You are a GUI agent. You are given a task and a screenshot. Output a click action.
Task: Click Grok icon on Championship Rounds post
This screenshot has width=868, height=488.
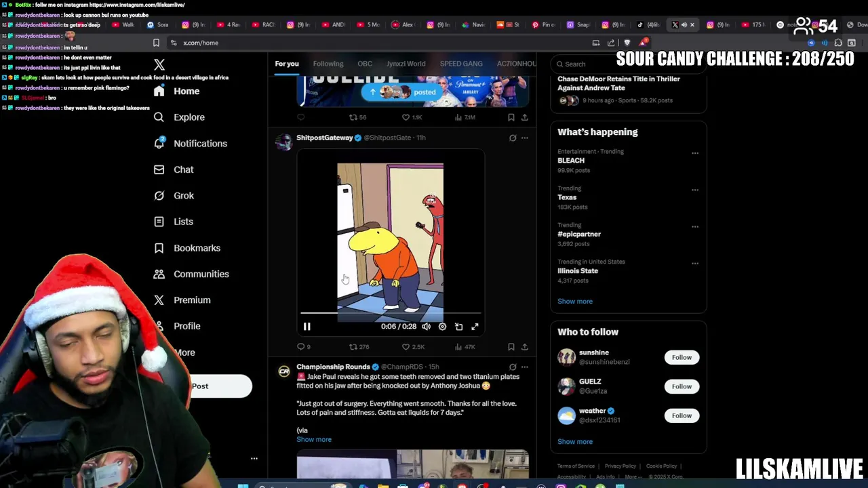pyautogui.click(x=513, y=367)
